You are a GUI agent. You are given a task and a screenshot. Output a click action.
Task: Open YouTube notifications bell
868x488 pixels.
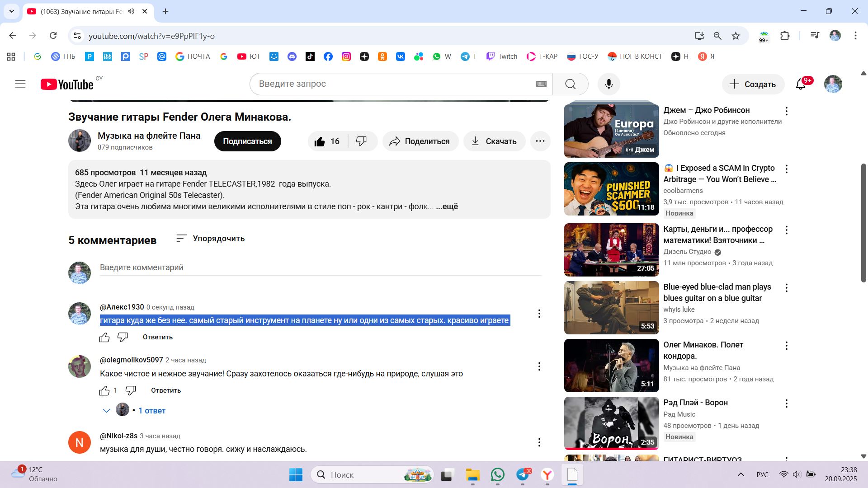coord(801,84)
